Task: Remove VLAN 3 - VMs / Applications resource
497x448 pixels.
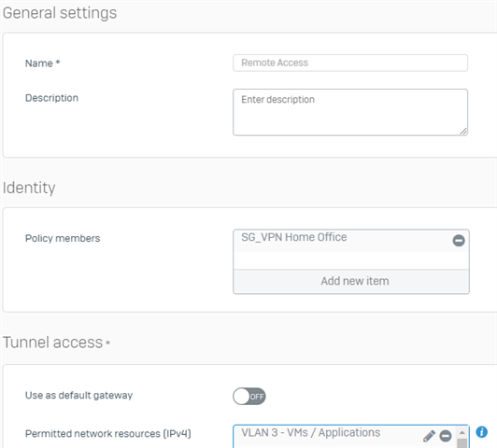Action: [x=446, y=436]
